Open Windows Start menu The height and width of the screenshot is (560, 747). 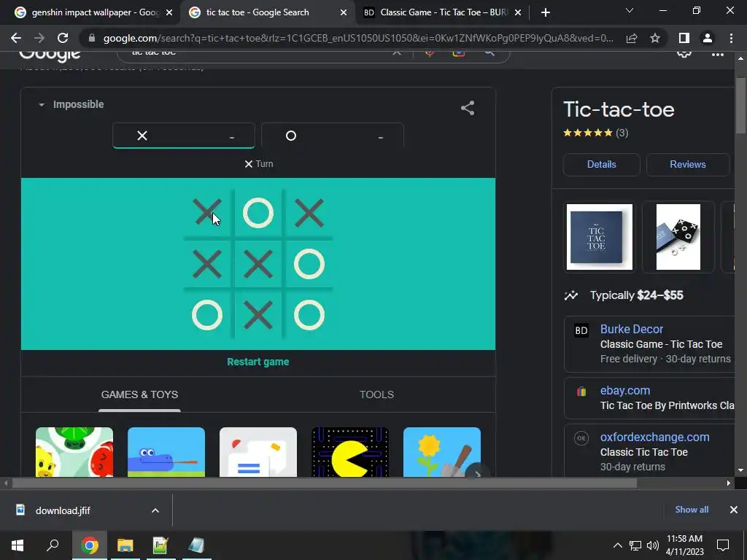(18, 545)
